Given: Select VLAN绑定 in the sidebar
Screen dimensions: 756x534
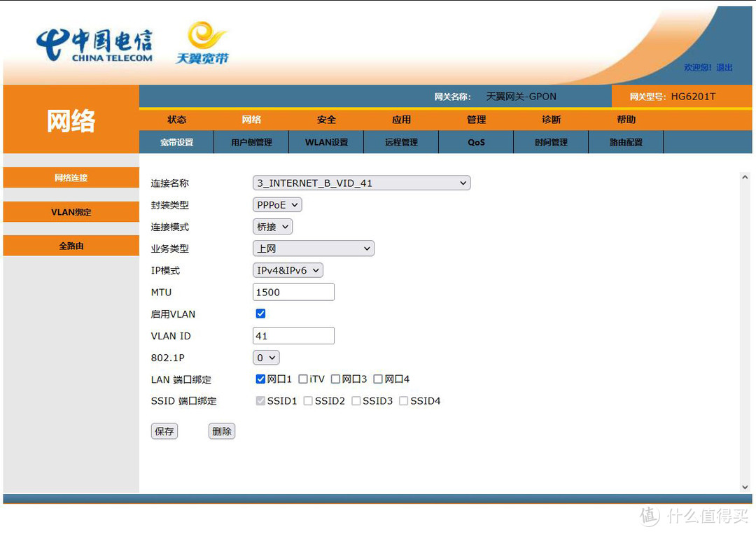Looking at the screenshot, I should pyautogui.click(x=71, y=212).
